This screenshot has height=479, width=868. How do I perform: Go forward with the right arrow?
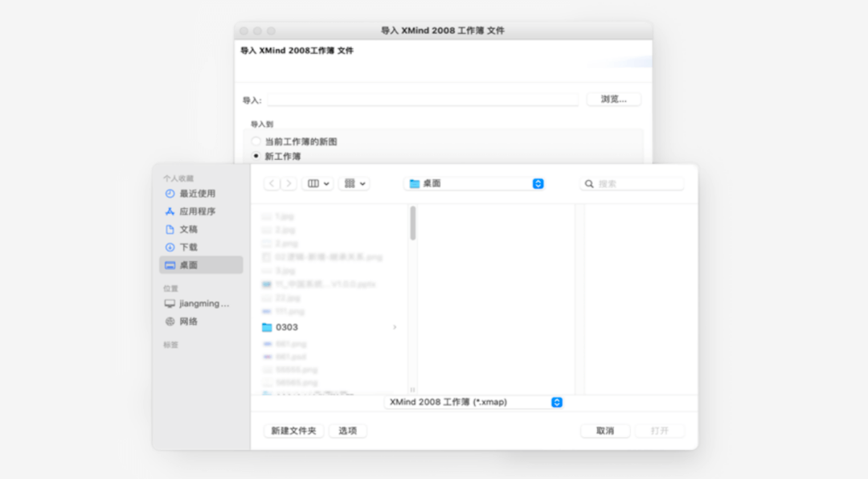pyautogui.click(x=289, y=183)
